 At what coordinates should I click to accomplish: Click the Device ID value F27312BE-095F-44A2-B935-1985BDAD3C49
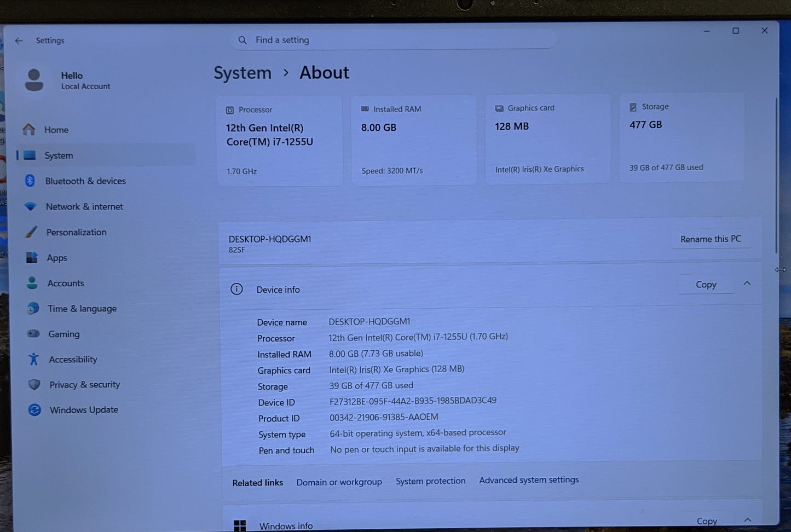click(413, 401)
